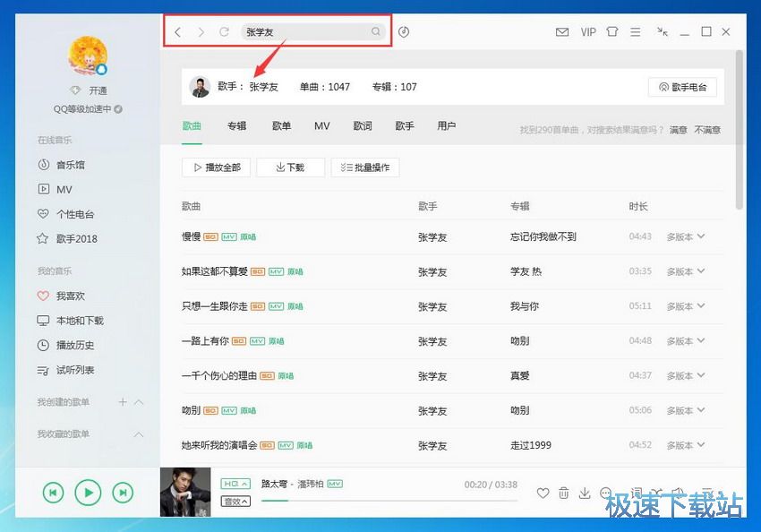Switch to the 用户 tab
761x532 pixels.
[447, 126]
